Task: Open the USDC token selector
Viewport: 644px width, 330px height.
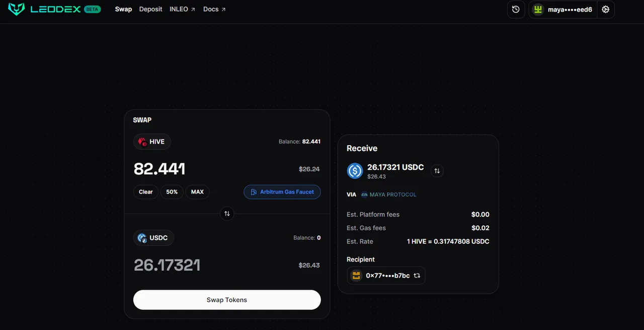Action: tap(153, 238)
